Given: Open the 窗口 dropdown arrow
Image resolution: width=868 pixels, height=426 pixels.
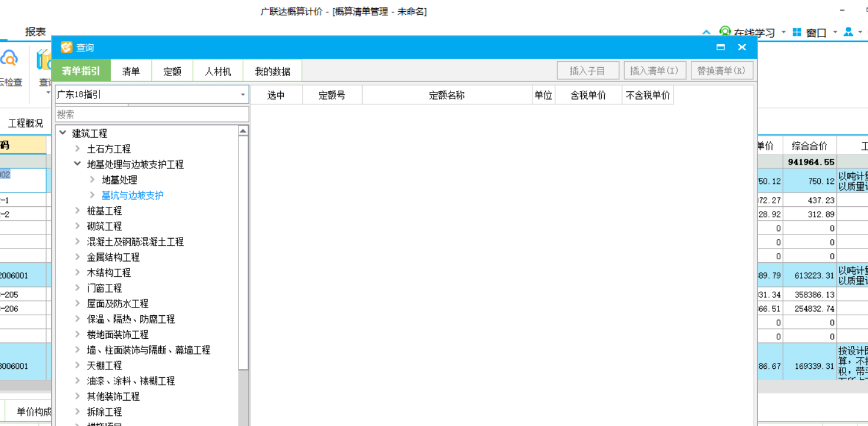Looking at the screenshot, I should [834, 32].
